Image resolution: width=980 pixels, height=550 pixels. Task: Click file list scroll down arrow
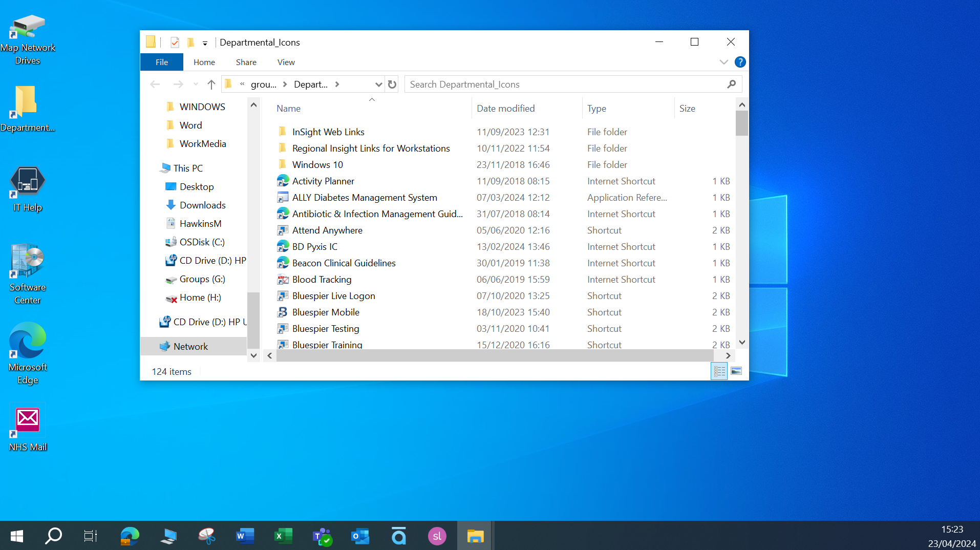[x=742, y=343]
